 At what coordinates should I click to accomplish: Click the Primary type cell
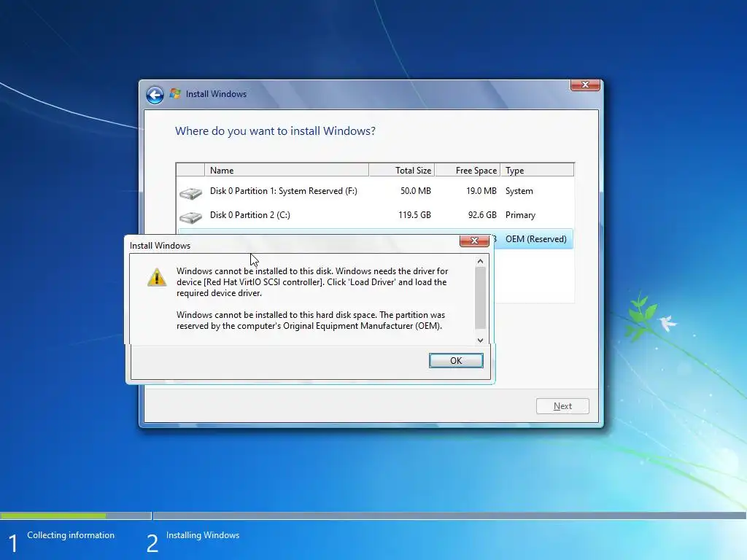[x=520, y=215]
